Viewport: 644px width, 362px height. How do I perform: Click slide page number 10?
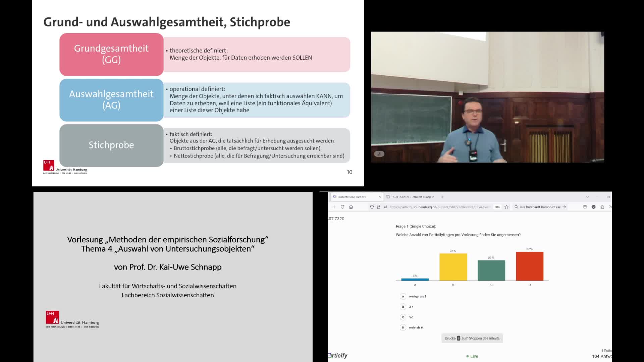[350, 172]
